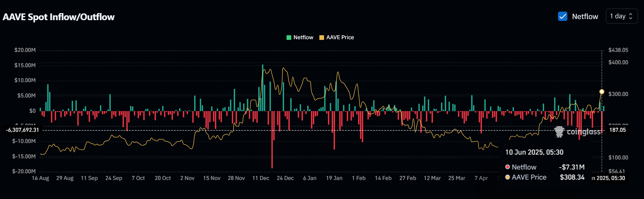
Task: Click the yellow price marker dot at line end
Action: (602, 91)
